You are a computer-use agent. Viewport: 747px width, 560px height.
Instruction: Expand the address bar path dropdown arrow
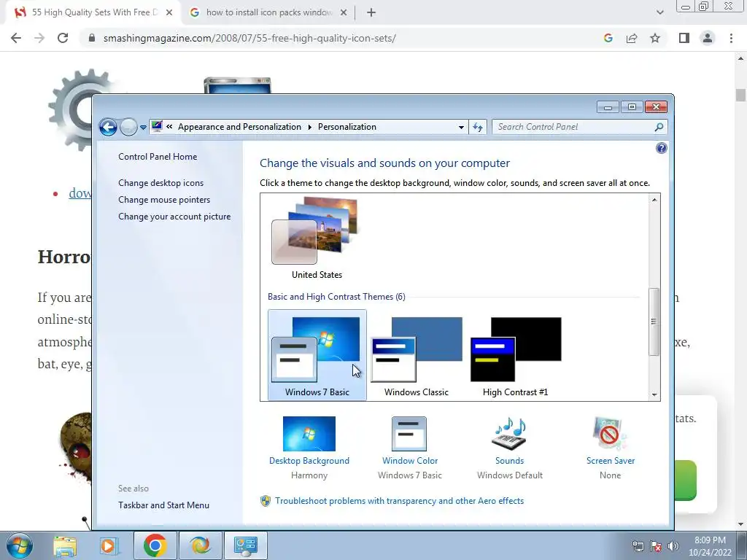point(461,127)
